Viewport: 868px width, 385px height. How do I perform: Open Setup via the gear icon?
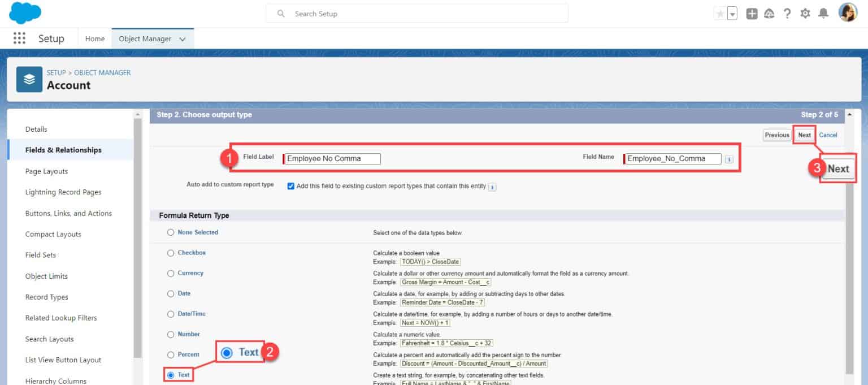(805, 13)
